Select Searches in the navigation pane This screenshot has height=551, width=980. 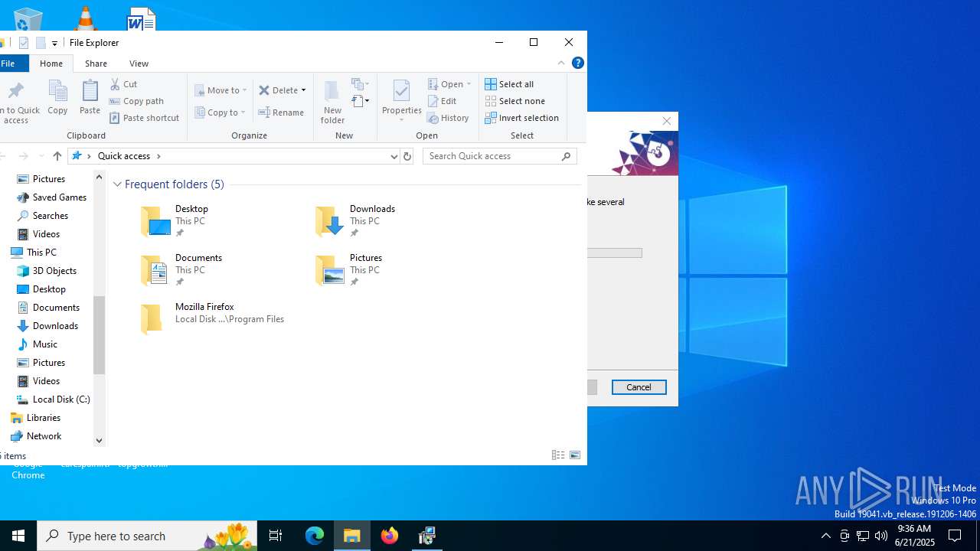point(43,216)
